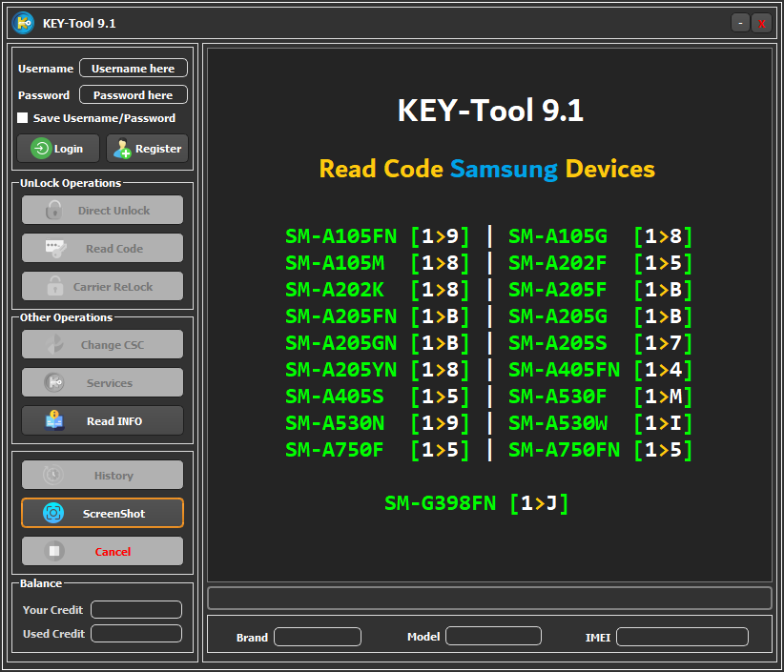Click the Password input field
Image resolution: width=784 pixels, height=672 pixels.
[x=134, y=95]
